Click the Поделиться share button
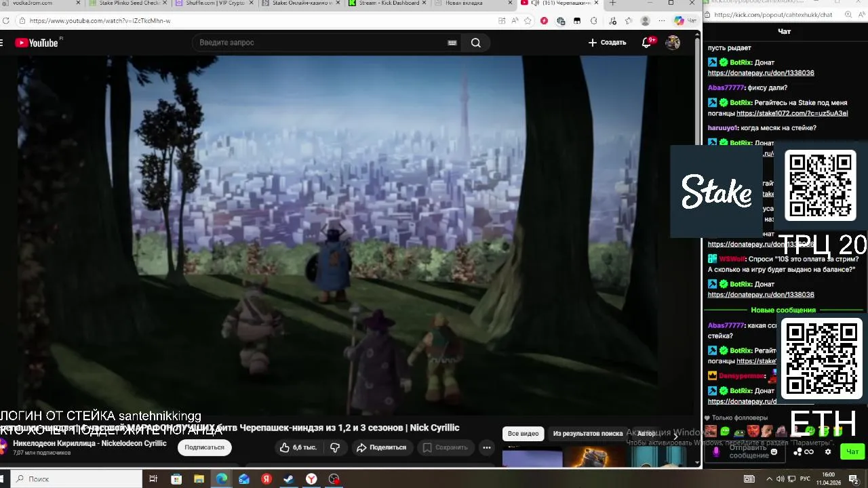This screenshot has width=868, height=488. point(381,447)
